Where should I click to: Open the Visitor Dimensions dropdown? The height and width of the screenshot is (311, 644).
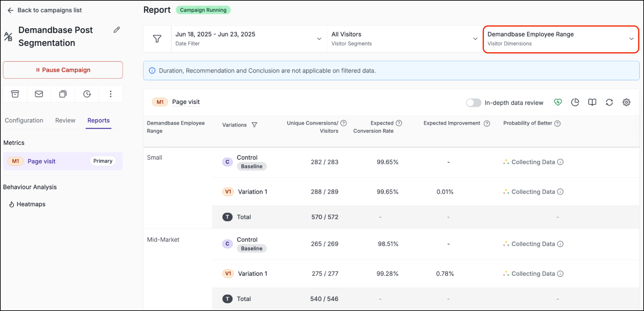click(x=561, y=39)
